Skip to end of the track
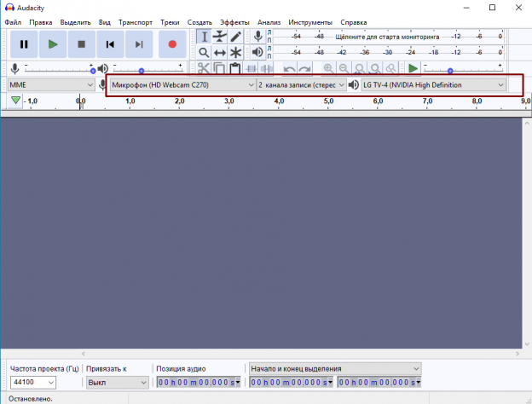The width and height of the screenshot is (532, 404). tap(139, 44)
